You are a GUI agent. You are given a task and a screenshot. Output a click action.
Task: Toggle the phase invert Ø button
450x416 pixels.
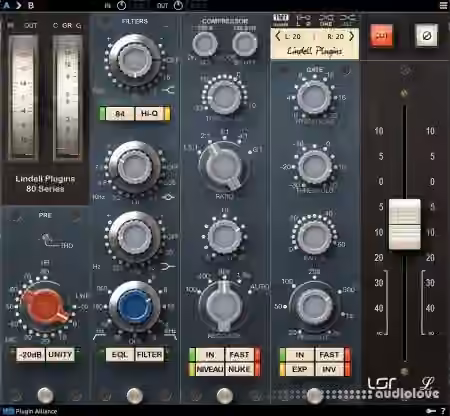tap(426, 36)
